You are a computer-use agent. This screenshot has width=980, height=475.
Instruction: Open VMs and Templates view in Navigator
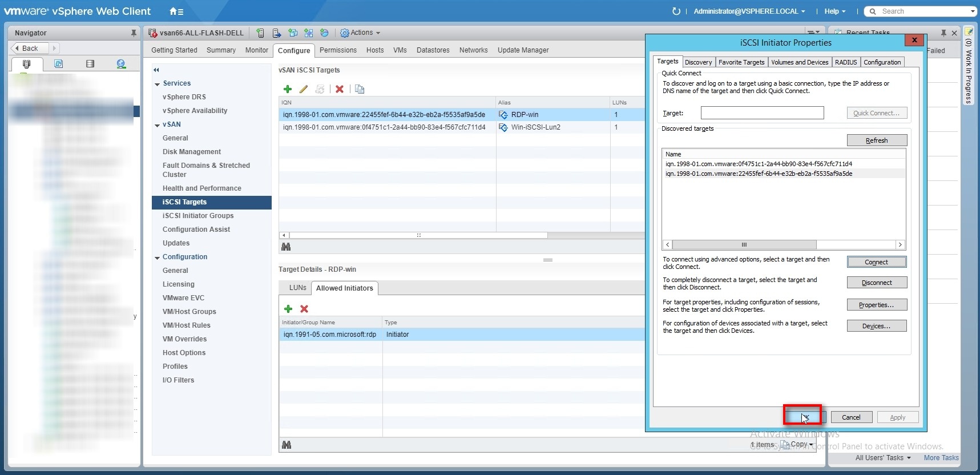[x=58, y=64]
